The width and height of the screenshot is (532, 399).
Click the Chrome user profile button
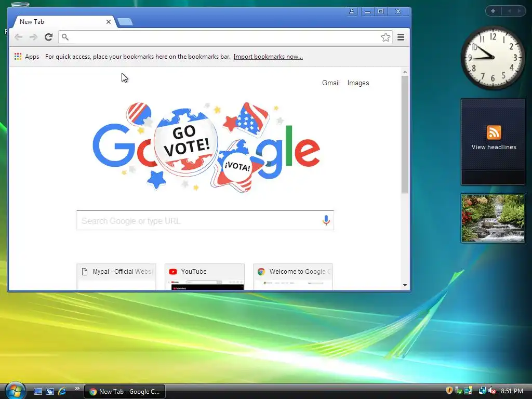pos(352,11)
